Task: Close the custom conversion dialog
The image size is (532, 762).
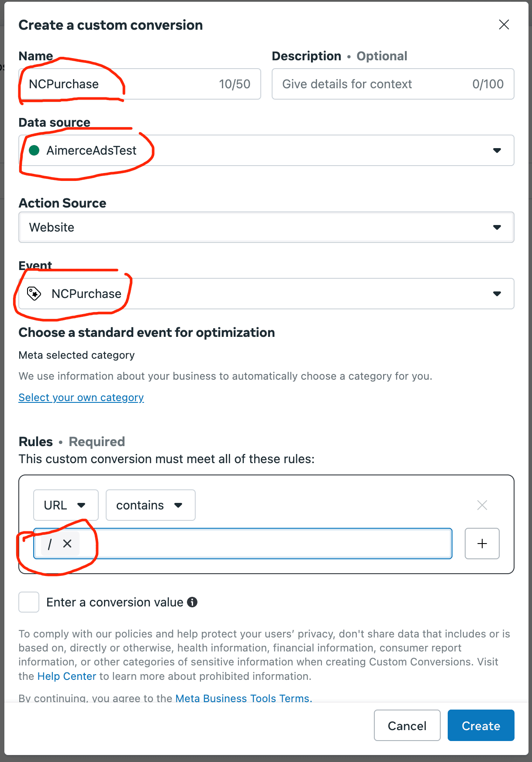Action: pos(504,25)
